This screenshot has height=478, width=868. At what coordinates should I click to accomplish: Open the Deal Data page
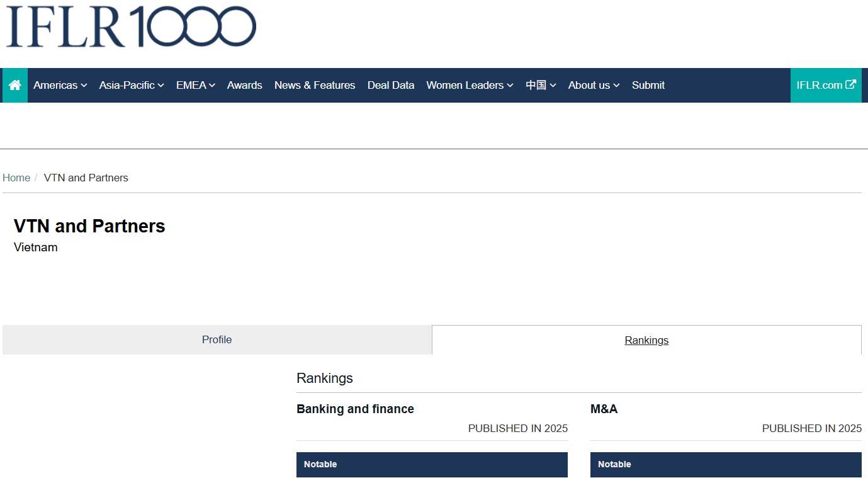pos(390,85)
